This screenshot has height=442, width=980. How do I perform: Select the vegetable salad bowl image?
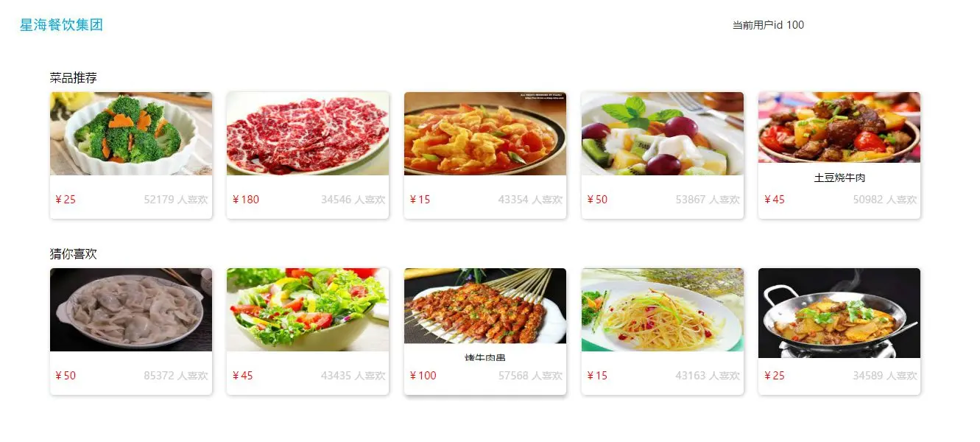click(x=308, y=309)
